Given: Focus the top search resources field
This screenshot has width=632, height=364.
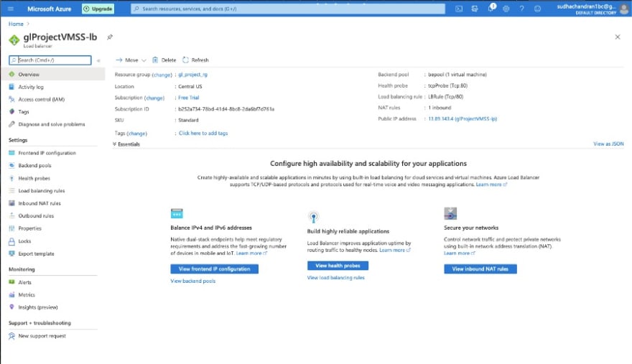Looking at the screenshot, I should tap(288, 9).
